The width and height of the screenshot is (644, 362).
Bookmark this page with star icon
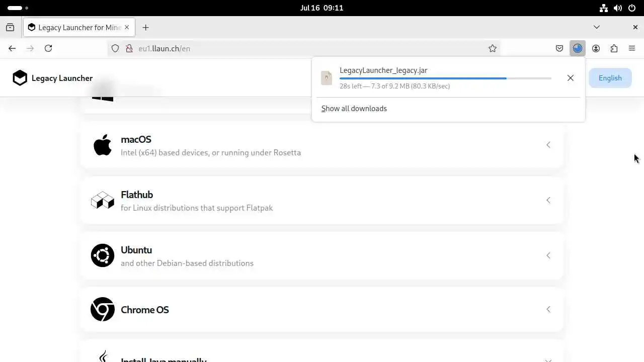coord(493,48)
